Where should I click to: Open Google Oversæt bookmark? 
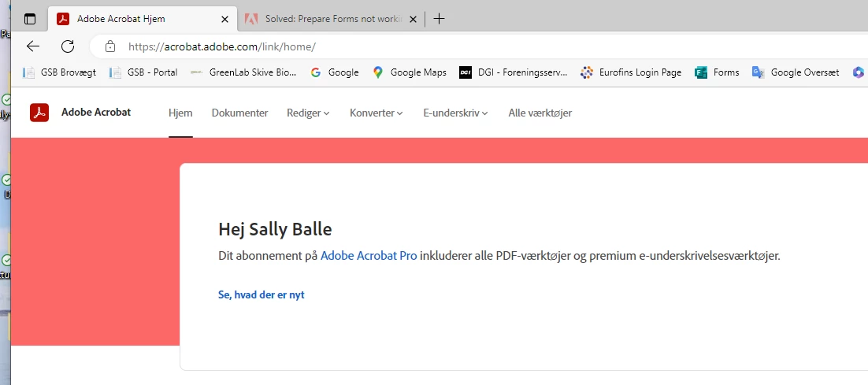[796, 72]
